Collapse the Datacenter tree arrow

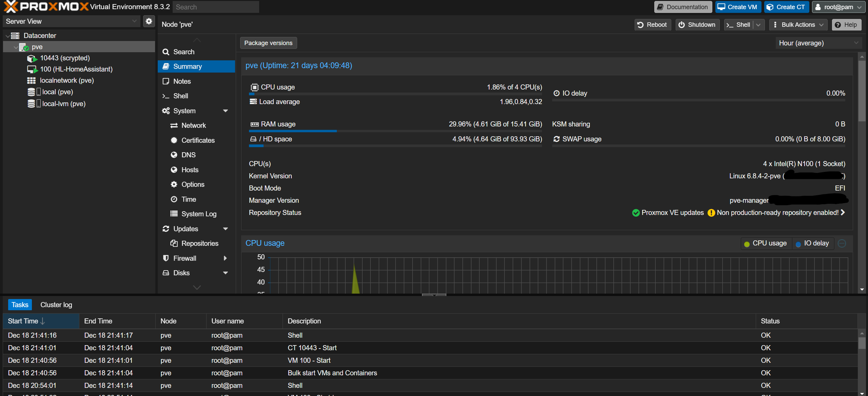[8, 36]
